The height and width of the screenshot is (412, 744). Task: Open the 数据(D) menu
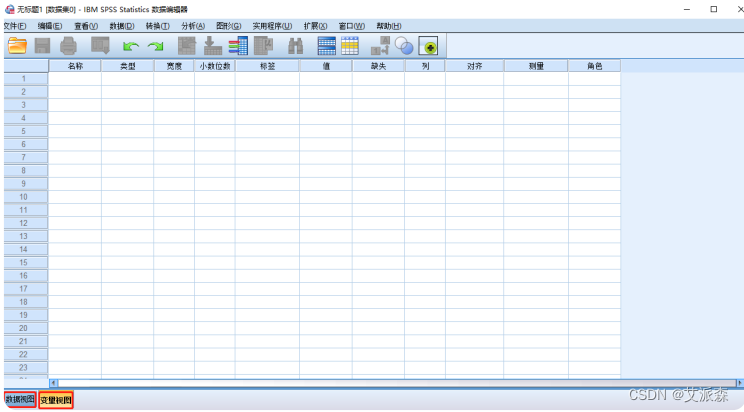pos(122,26)
